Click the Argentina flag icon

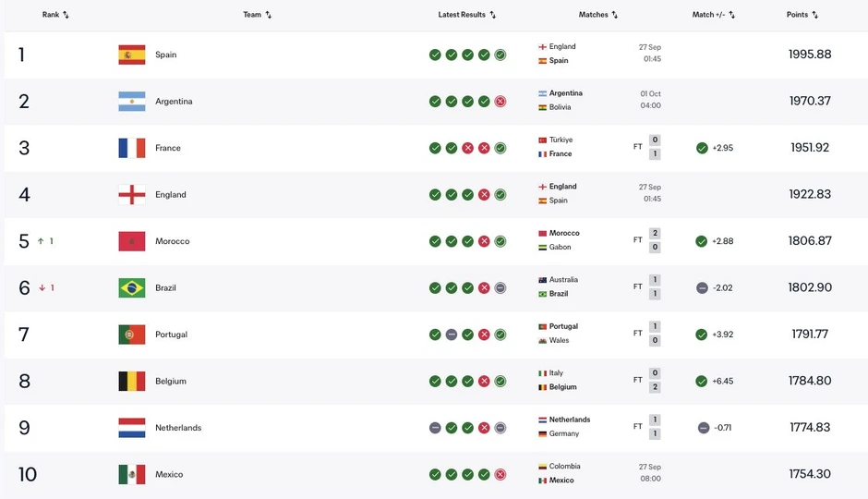point(132,102)
